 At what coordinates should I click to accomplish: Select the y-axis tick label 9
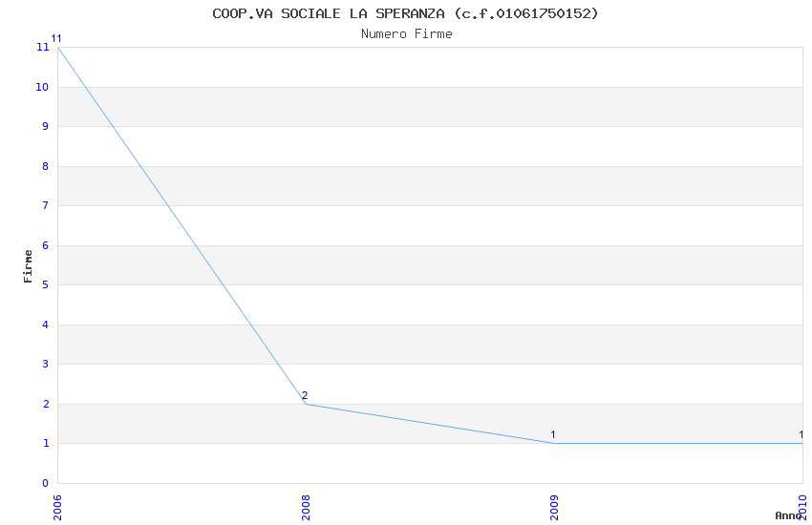45,127
